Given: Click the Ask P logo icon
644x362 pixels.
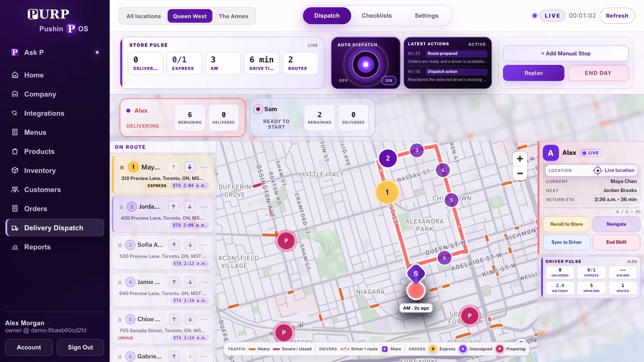Looking at the screenshot, I should pos(15,52).
